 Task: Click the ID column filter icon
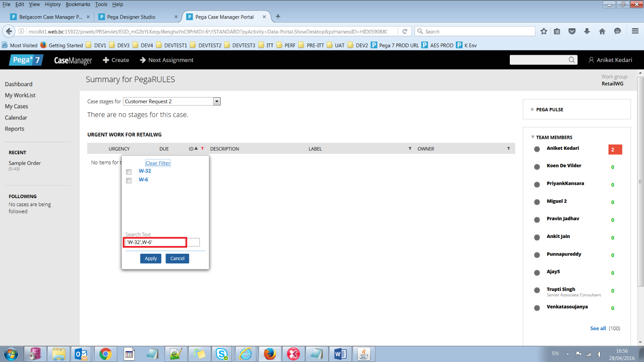coord(202,149)
